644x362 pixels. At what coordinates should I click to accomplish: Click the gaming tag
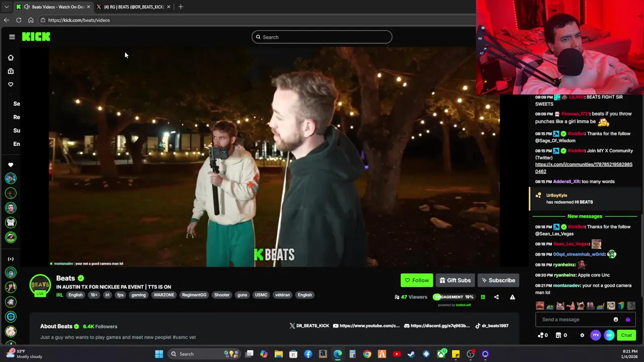click(x=138, y=295)
